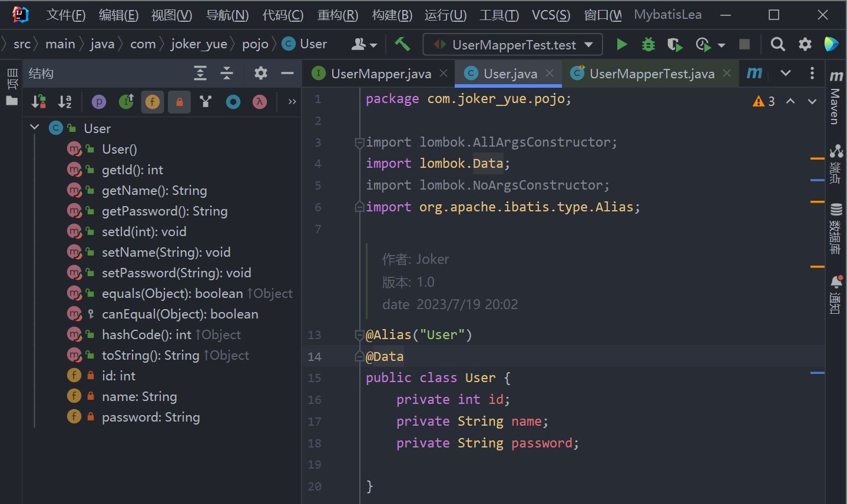Open the 重构(R) Refactor menu
Screen dimensions: 847x504
(x=338, y=15)
